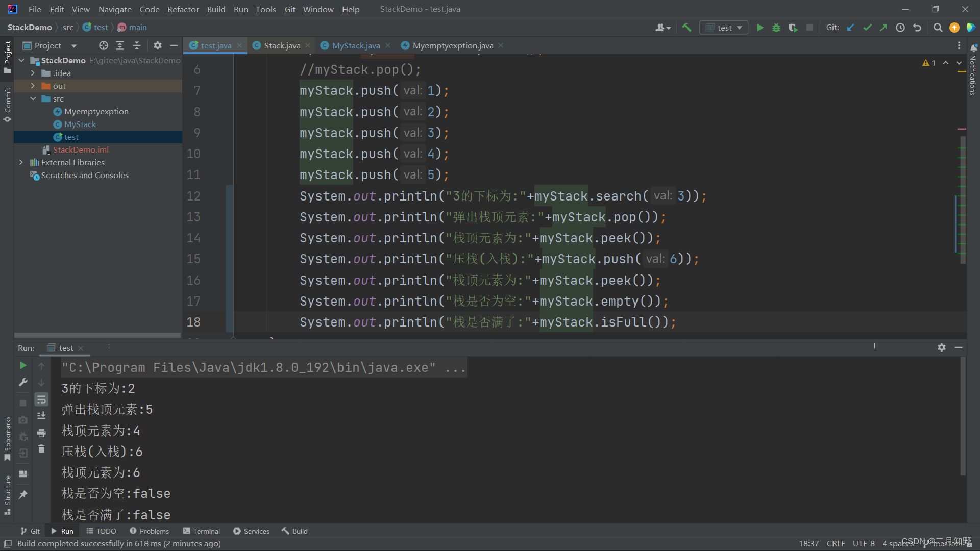Rerun test in Run panel

23,365
